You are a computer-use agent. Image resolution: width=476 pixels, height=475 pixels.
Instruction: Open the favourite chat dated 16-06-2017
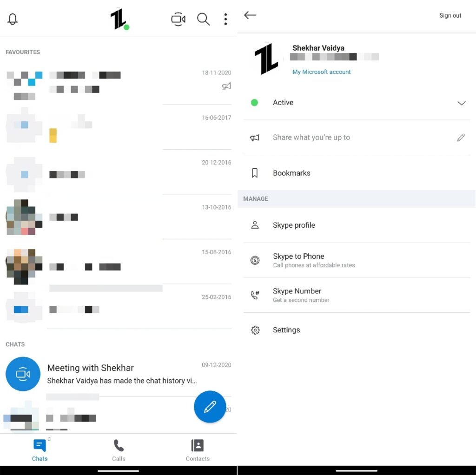pos(119,127)
